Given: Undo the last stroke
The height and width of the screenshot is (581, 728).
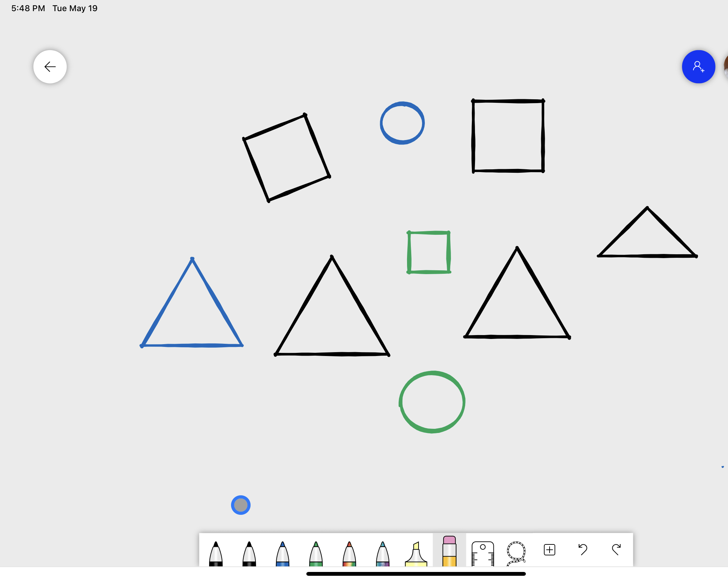Looking at the screenshot, I should point(583,550).
